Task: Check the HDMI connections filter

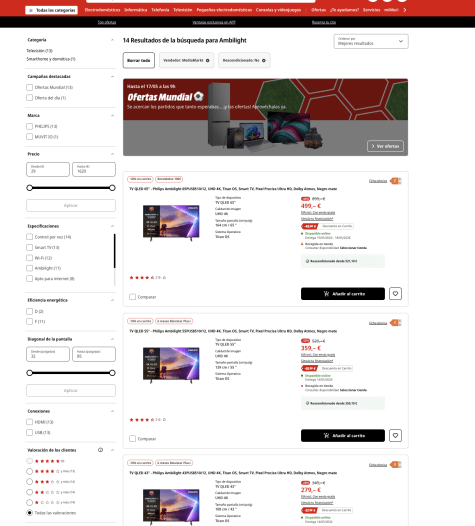Action: pos(30,422)
